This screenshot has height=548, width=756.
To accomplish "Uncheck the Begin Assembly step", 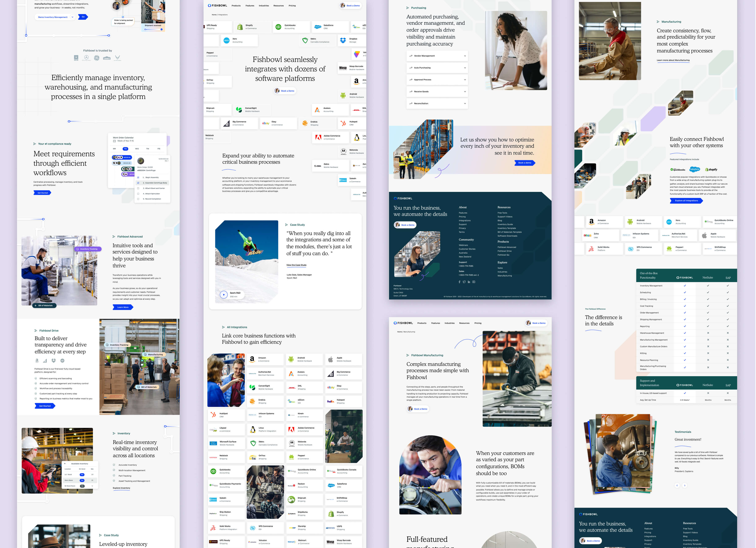I will (x=138, y=177).
